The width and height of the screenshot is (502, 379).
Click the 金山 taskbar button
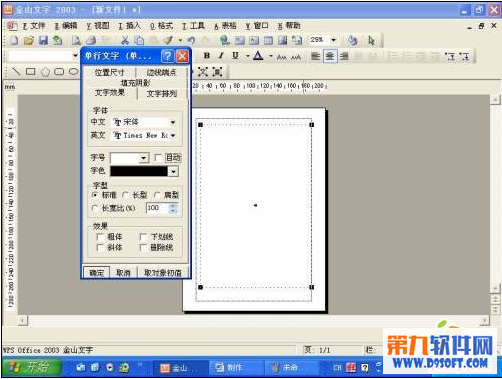pos(180,368)
